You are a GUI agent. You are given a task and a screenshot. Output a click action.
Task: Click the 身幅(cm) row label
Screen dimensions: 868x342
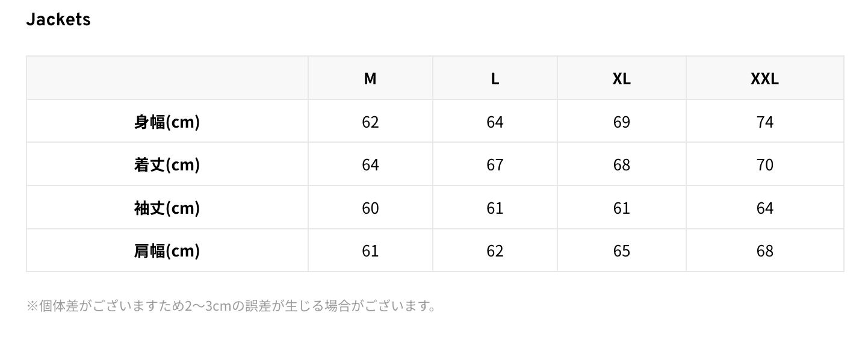(167, 122)
